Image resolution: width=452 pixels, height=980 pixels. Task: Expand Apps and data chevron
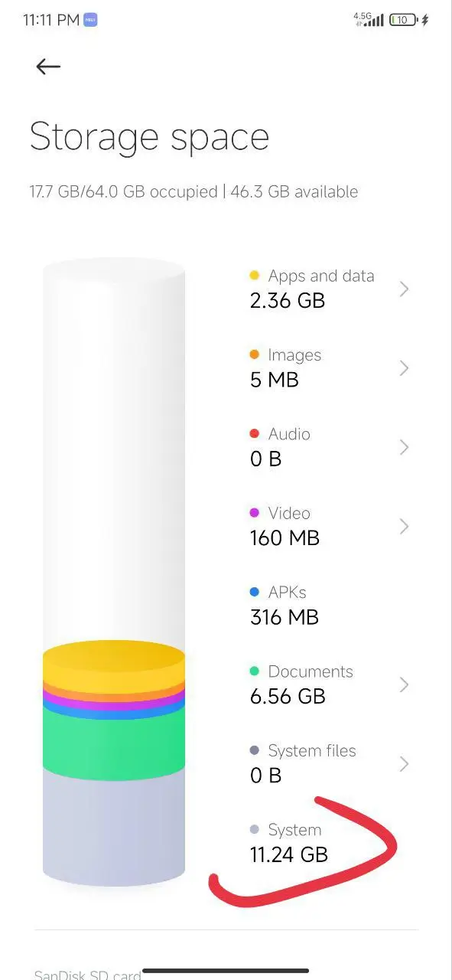pyautogui.click(x=405, y=289)
